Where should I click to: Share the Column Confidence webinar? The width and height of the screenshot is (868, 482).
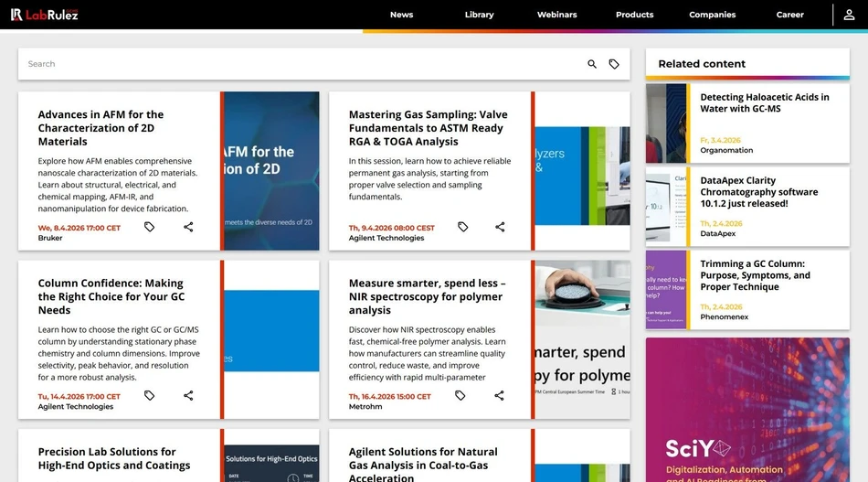[x=188, y=395]
